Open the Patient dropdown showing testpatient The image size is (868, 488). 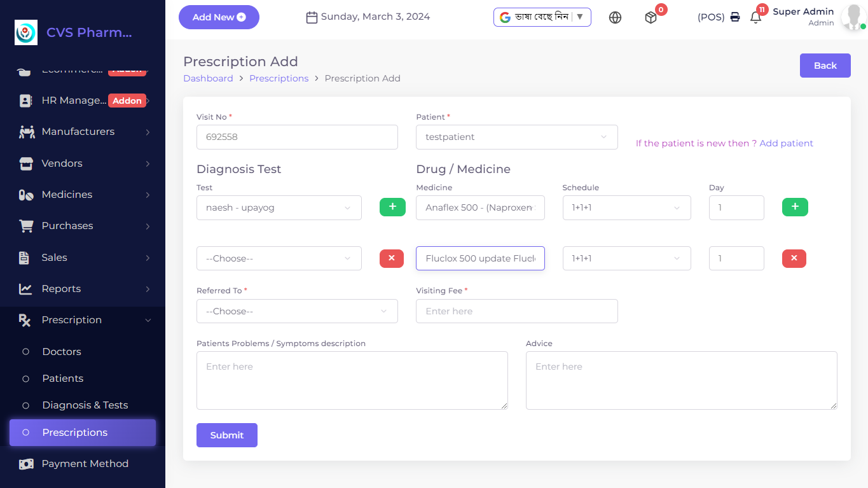click(516, 137)
